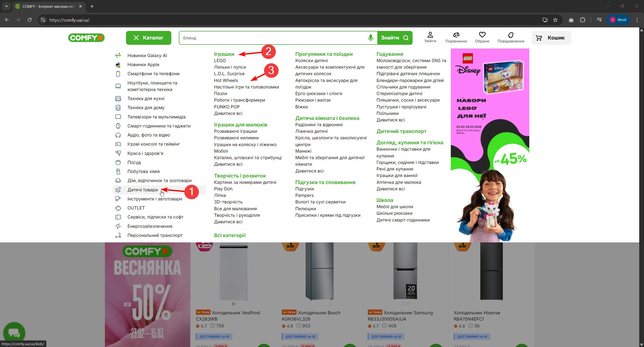Close the Каталог menu
The image size is (644, 347).
pos(148,38)
